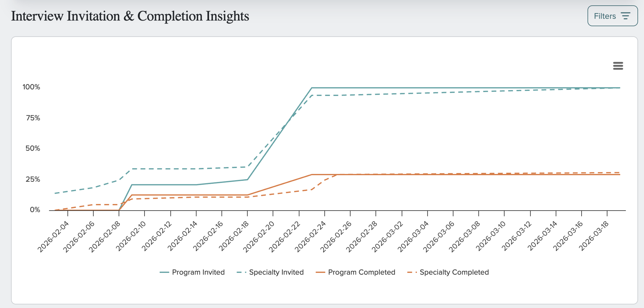Click the 25% y-axis label
644x308 pixels.
(33, 179)
